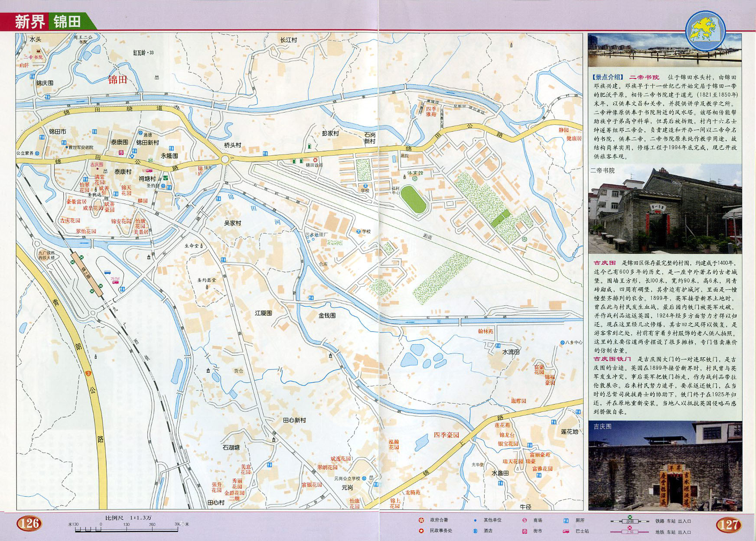Click the 民政事务处 star legend icon
This screenshot has height=541, width=756.
[420, 531]
